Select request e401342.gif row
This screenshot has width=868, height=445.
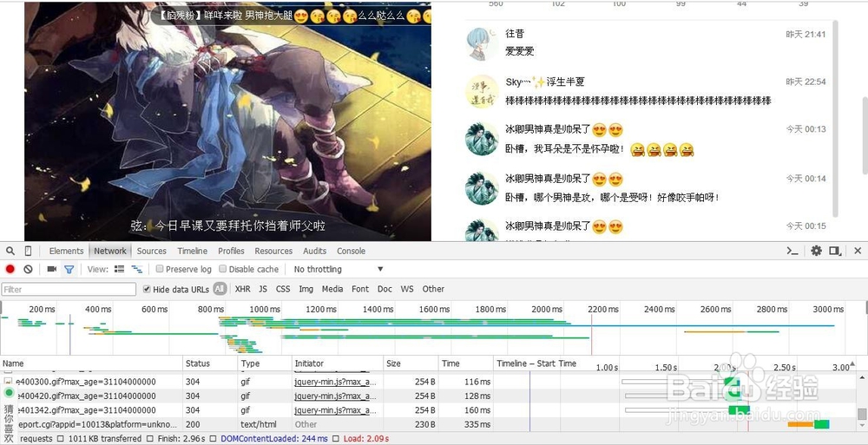point(428,410)
